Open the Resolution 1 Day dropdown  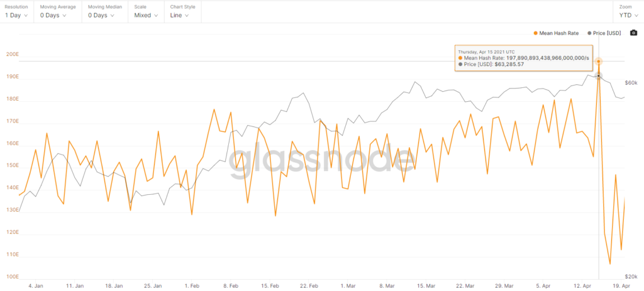click(17, 15)
